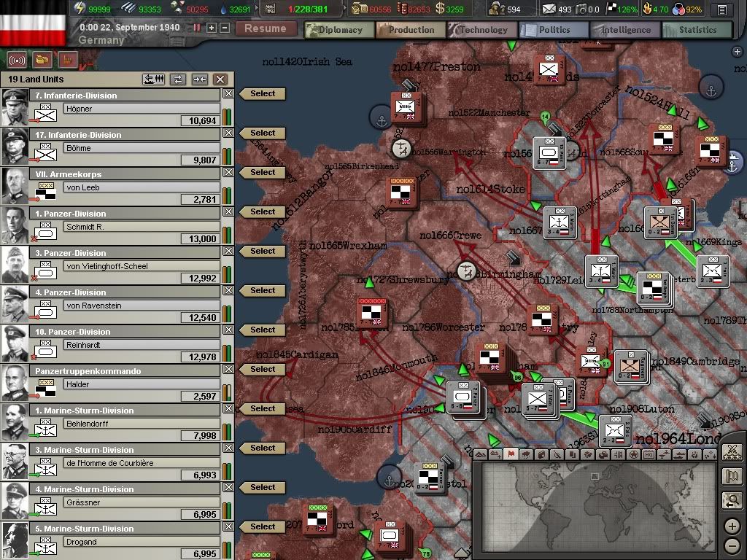This screenshot has width=747, height=560.
Task: Decrease game speed with minus
Action: [225, 28]
